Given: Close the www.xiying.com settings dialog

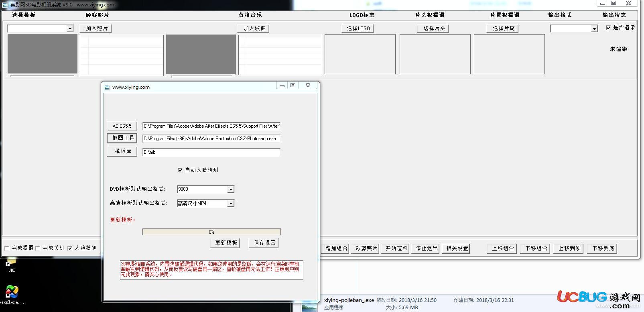Looking at the screenshot, I should coord(308,86).
